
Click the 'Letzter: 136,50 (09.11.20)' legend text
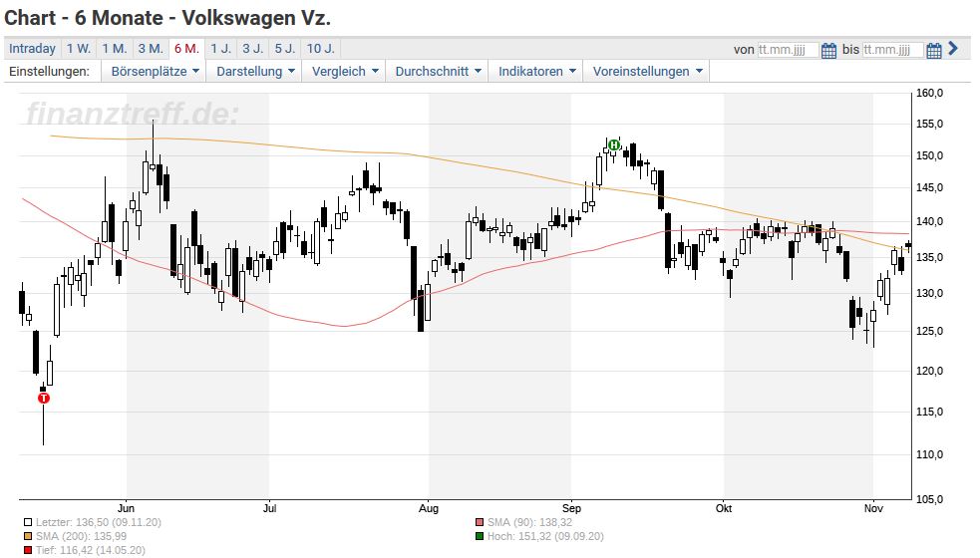tap(98, 522)
